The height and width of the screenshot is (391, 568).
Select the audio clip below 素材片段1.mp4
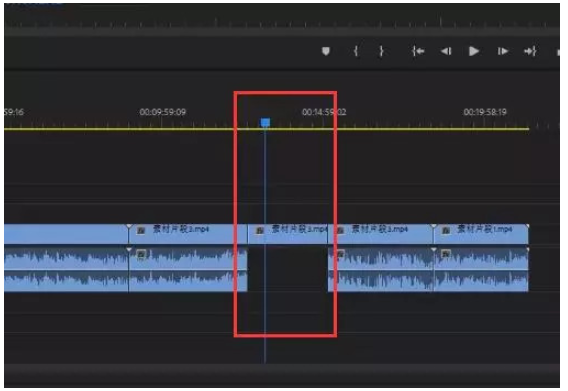pyautogui.click(x=481, y=269)
